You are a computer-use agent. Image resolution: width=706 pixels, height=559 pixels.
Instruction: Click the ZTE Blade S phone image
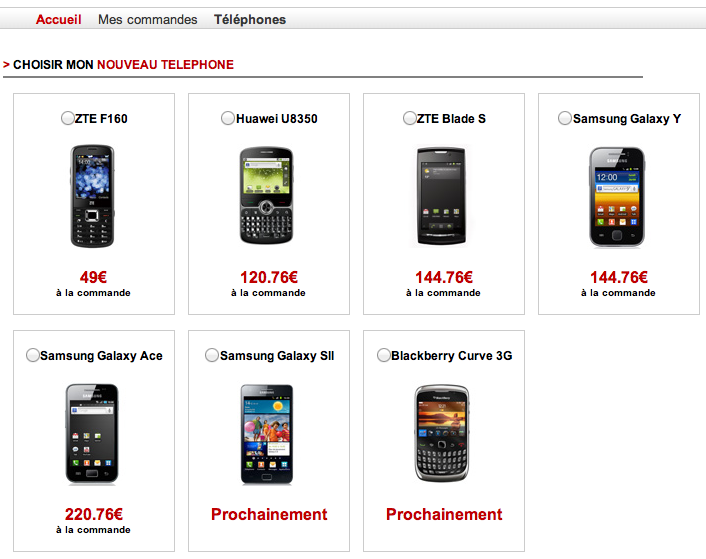tap(441, 196)
